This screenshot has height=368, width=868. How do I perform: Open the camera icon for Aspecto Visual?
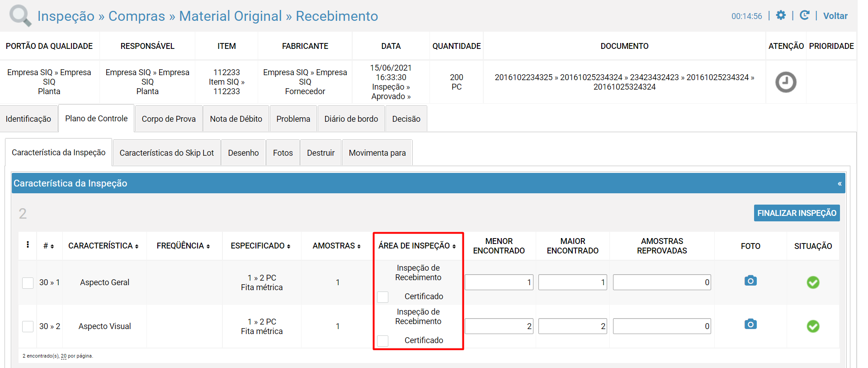point(750,324)
